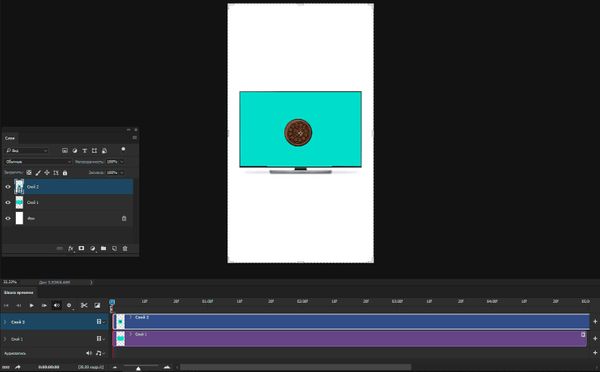This screenshot has height=372, width=600.
Task: Mute the audio track speaker icon
Action: point(89,353)
